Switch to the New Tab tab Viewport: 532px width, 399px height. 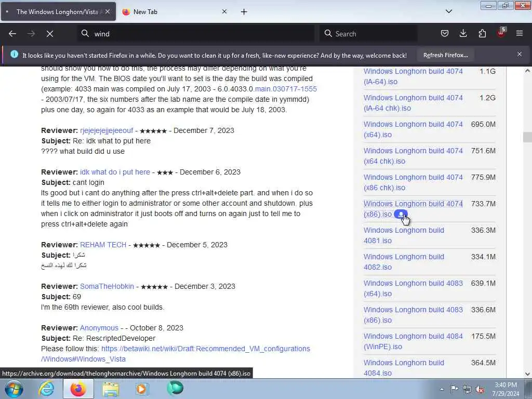(175, 11)
